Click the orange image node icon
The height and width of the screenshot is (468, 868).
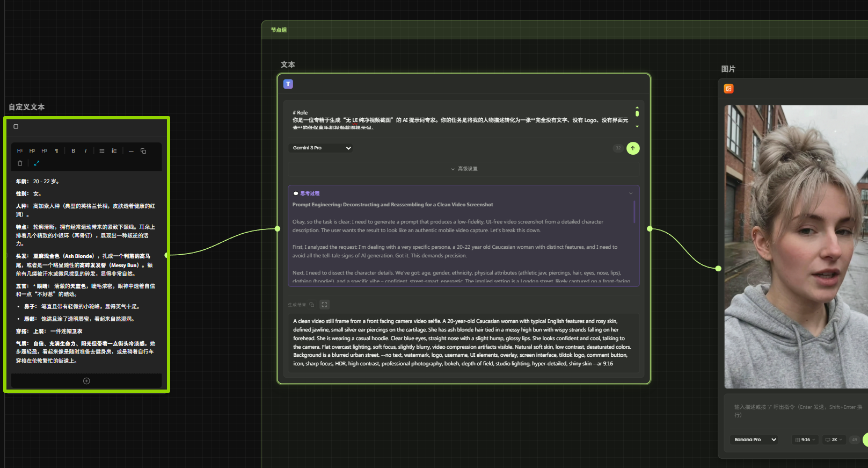coord(728,89)
